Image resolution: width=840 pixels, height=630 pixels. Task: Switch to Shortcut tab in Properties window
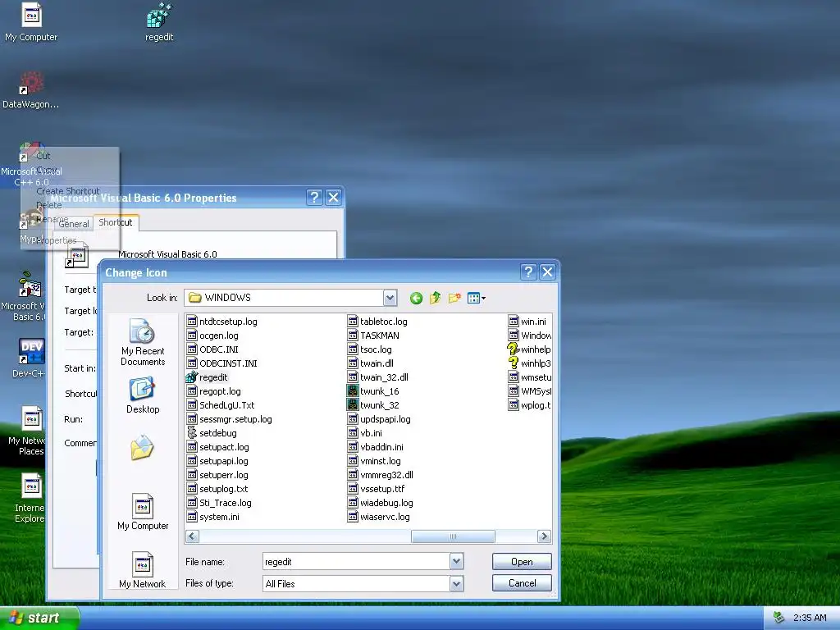click(116, 222)
